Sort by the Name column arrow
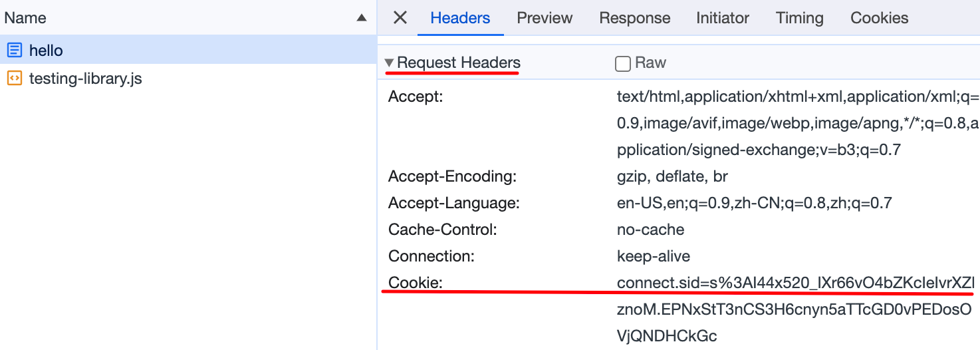This screenshot has width=980, height=350. (x=361, y=18)
